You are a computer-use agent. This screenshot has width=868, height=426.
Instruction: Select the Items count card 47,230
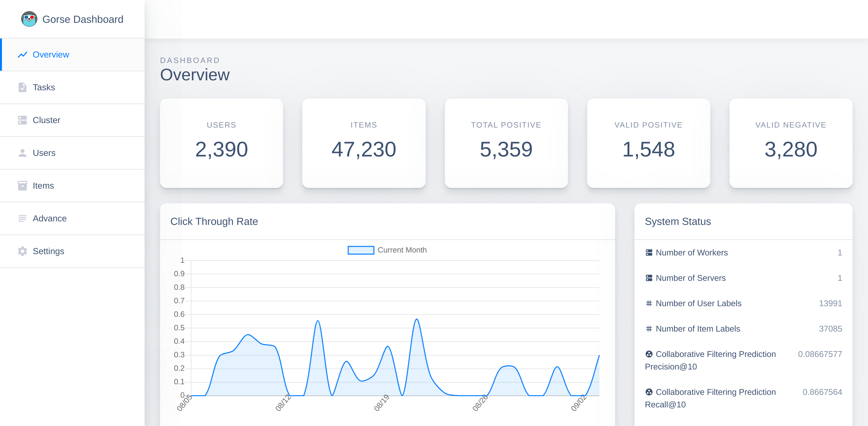pyautogui.click(x=364, y=143)
